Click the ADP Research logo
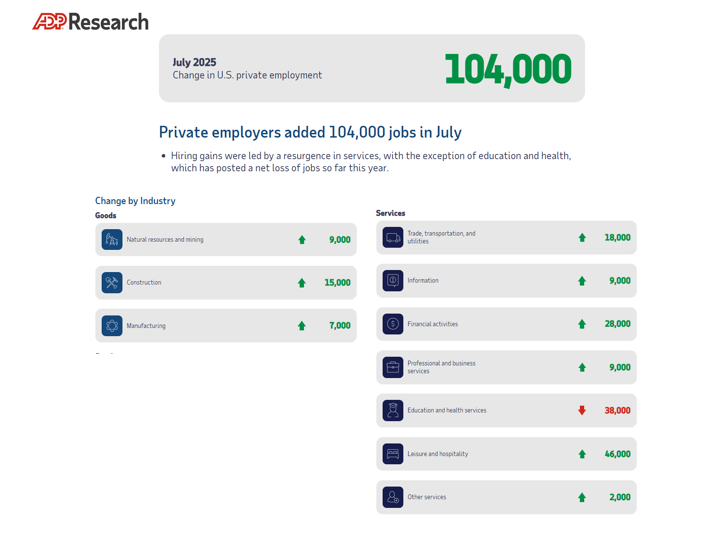706x541 pixels. pos(90,21)
